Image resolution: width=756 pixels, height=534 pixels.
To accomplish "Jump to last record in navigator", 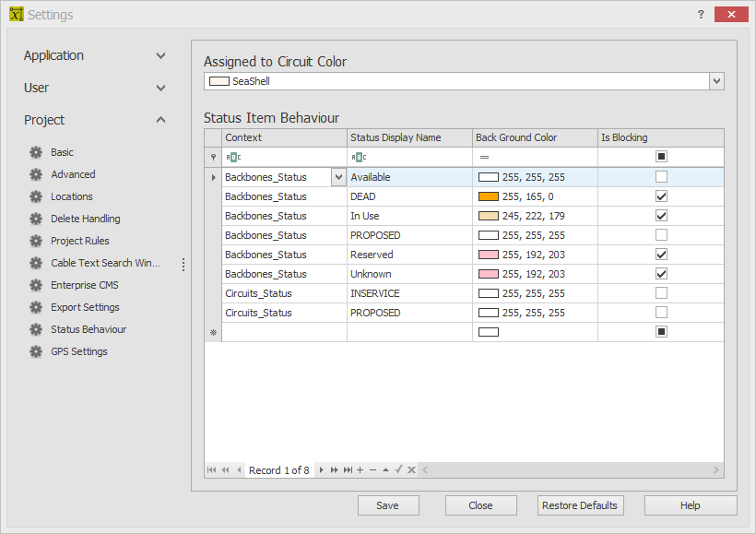I will click(x=348, y=469).
